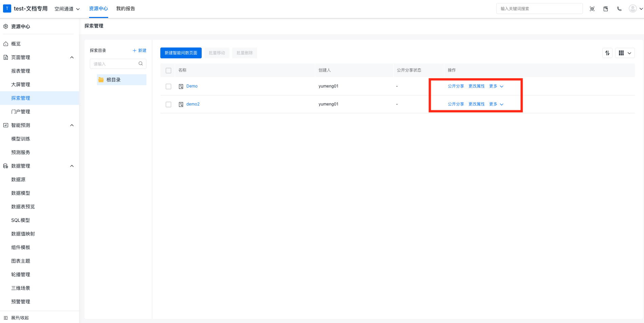
Task: Click 公开分享 in demo2 row
Action: pyautogui.click(x=456, y=104)
